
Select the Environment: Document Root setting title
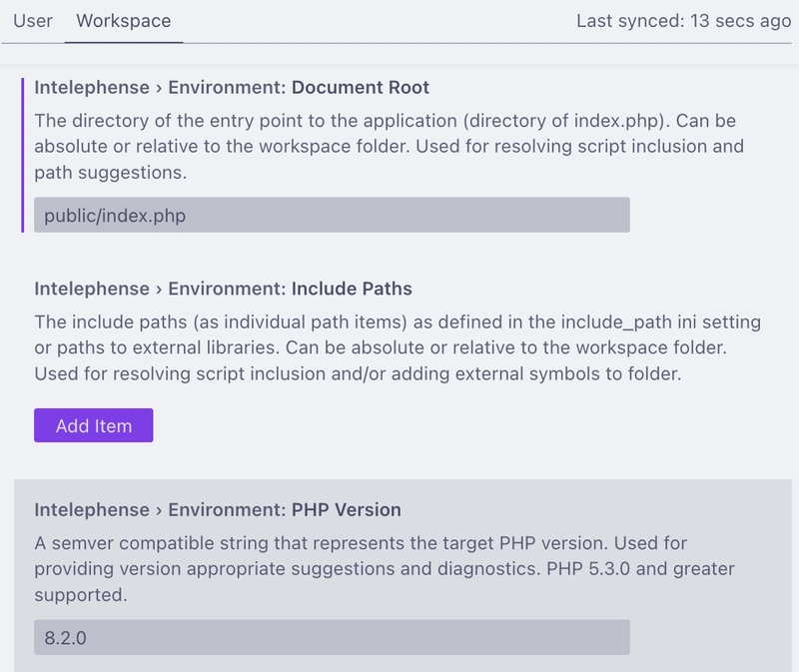[232, 87]
